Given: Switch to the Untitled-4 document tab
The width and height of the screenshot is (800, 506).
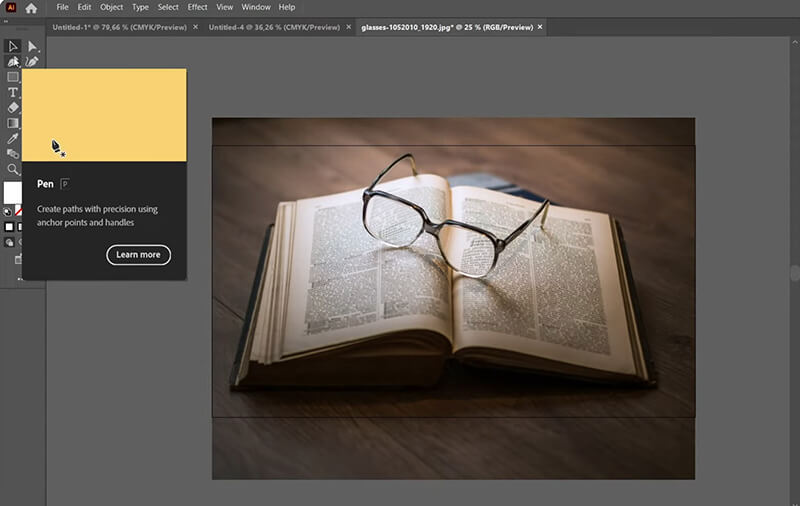Looking at the screenshot, I should tap(274, 28).
